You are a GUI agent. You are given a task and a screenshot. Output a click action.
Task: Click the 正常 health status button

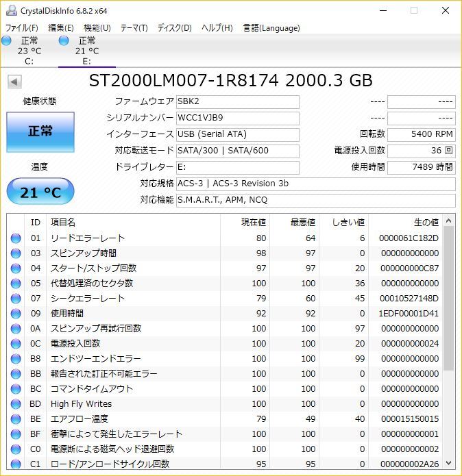click(40, 132)
